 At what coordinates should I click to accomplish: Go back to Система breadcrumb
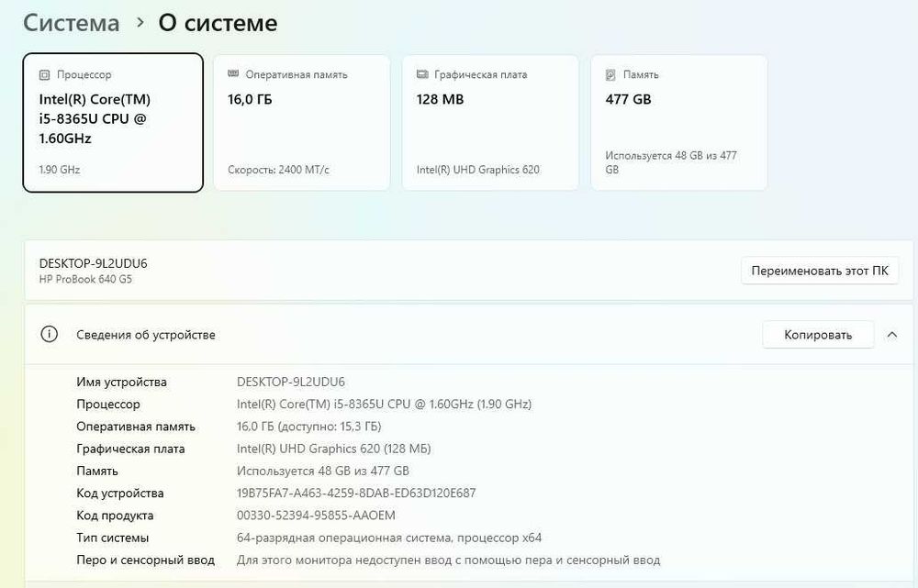pos(72,23)
